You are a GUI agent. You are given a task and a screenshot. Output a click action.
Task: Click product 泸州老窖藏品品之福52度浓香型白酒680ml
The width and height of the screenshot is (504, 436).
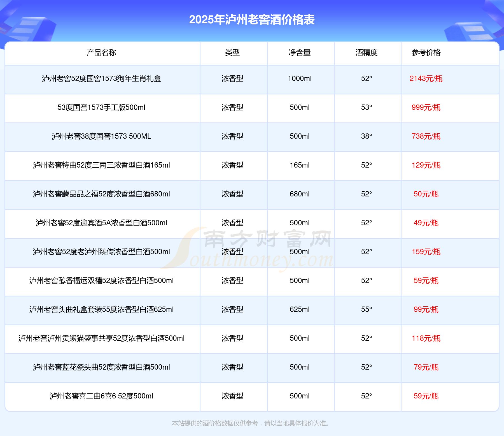[x=101, y=194]
